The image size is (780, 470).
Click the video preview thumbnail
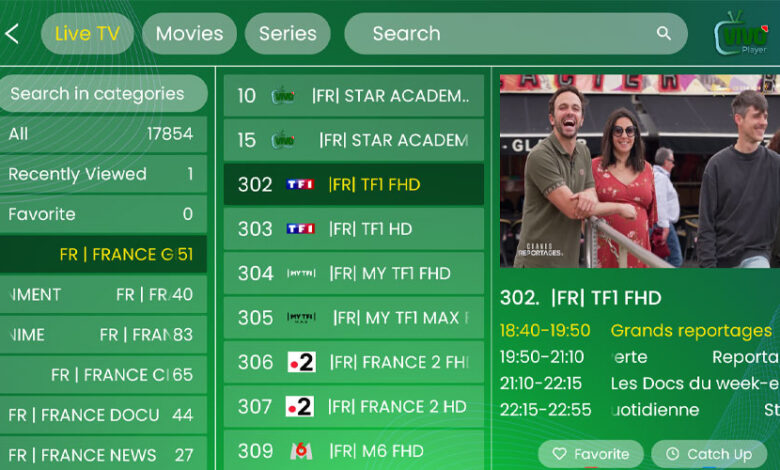pyautogui.click(x=639, y=171)
